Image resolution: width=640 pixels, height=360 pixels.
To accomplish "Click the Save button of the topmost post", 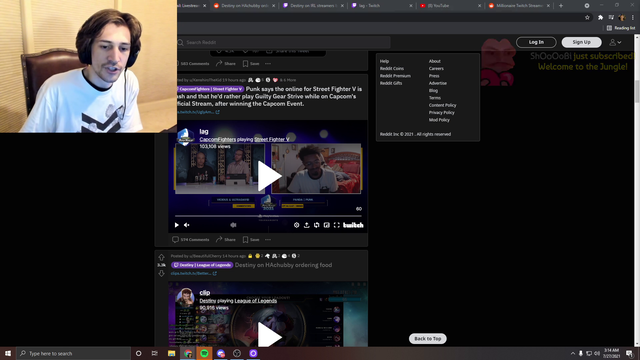I will click(251, 64).
